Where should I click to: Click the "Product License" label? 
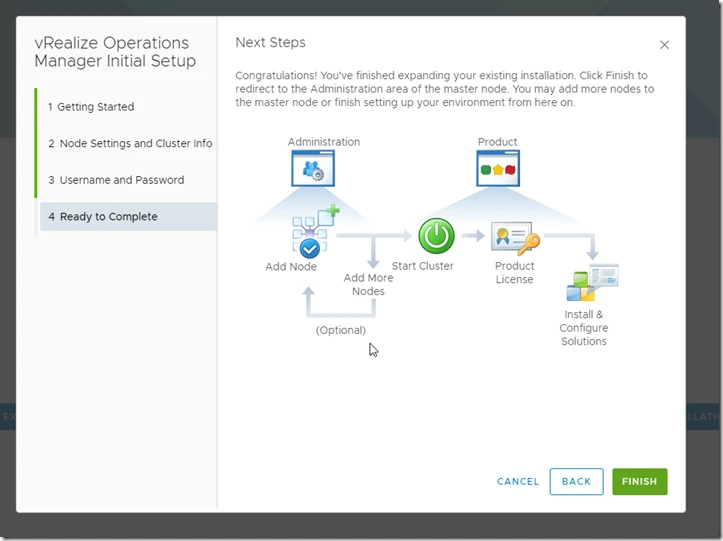click(515, 273)
